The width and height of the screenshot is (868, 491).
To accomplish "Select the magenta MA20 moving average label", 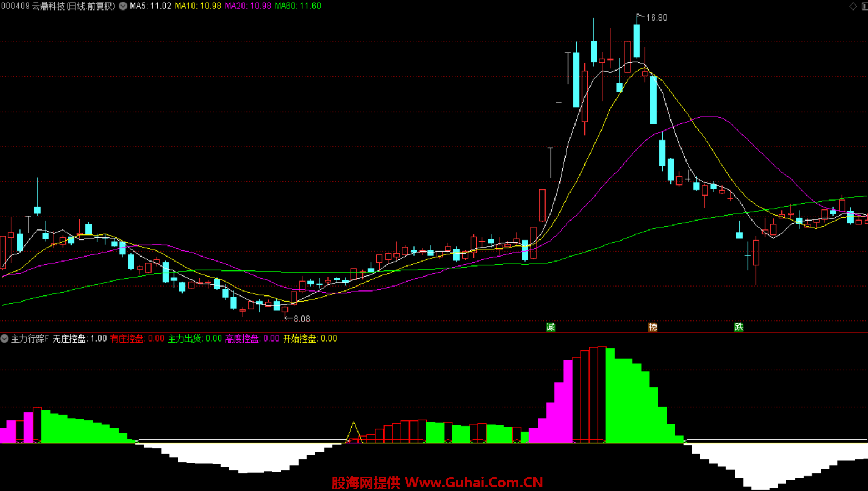I will tap(248, 6).
